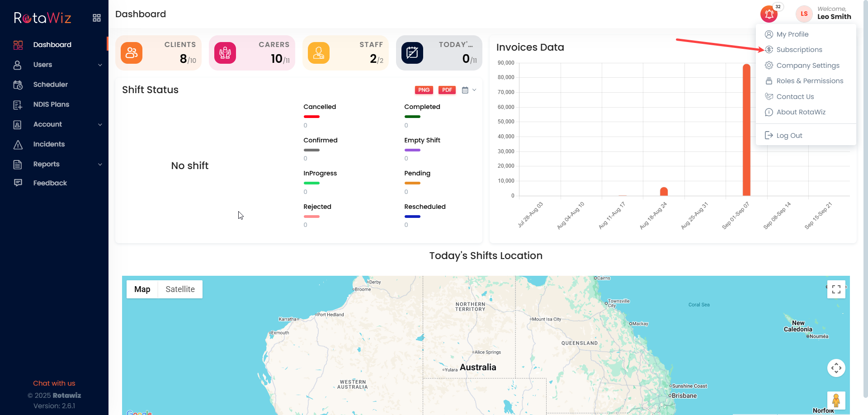
Task: Export Shift Status as PNG
Action: [x=424, y=90]
